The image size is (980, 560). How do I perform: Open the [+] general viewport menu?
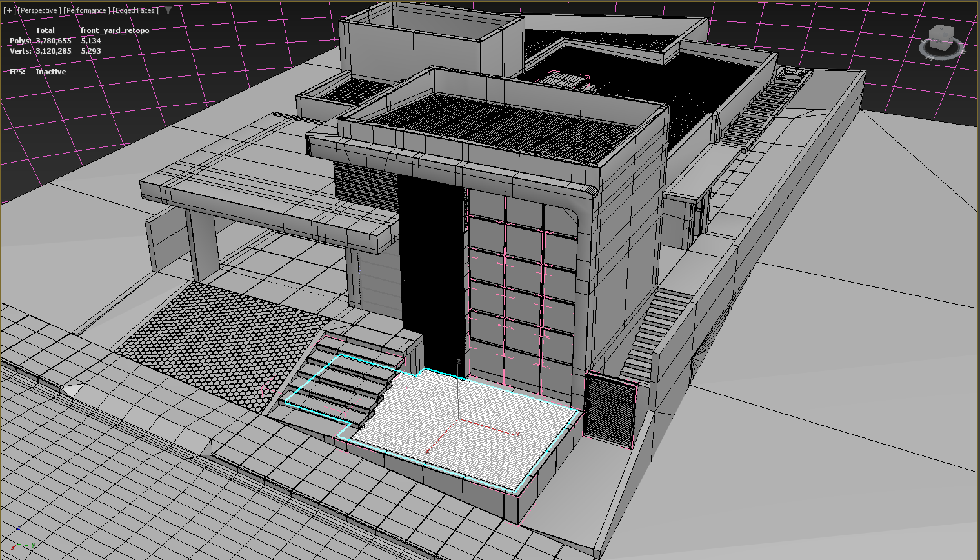click(9, 10)
